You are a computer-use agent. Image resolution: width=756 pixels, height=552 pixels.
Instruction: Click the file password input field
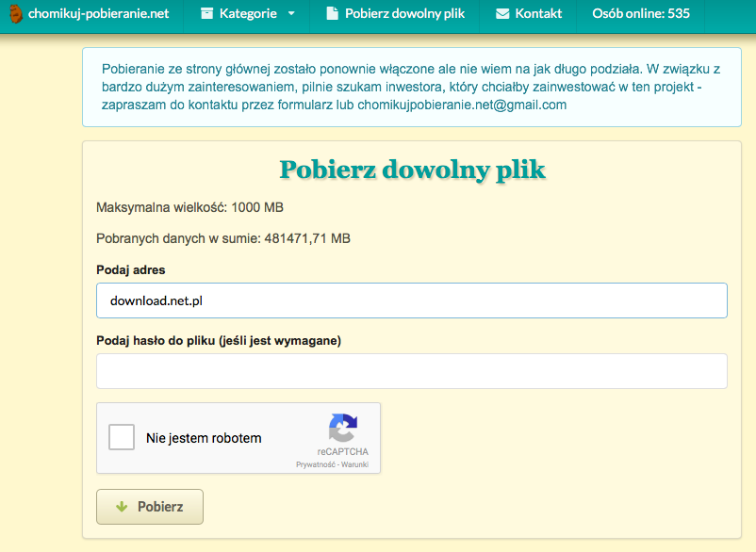412,371
